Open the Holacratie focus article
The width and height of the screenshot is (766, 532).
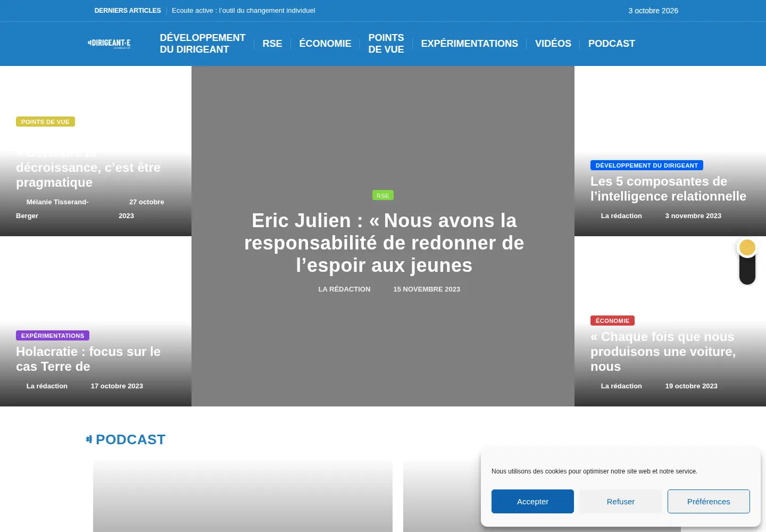(x=88, y=359)
